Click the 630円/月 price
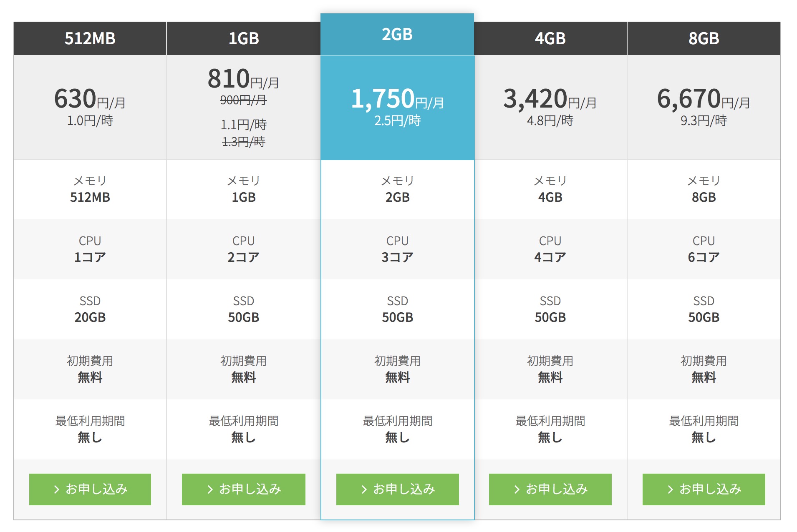797x532 pixels. click(x=90, y=99)
